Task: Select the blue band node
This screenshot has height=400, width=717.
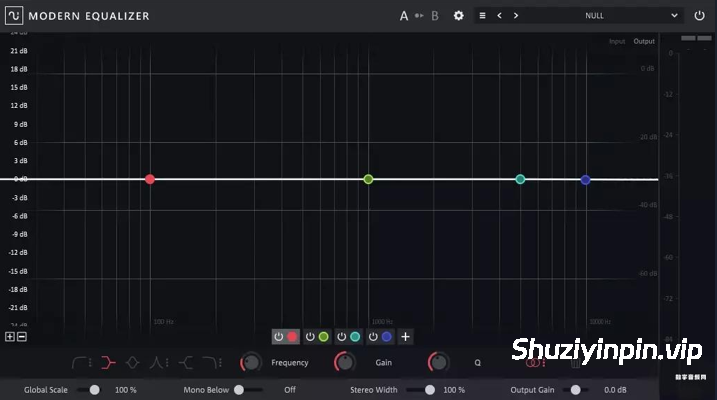Action: [585, 180]
